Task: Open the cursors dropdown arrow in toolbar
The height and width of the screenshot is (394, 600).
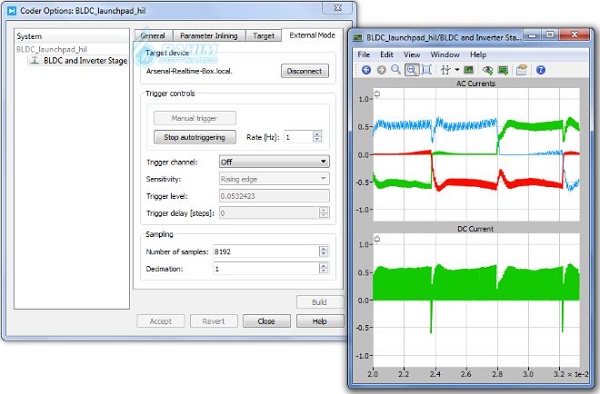Action: coord(457,70)
